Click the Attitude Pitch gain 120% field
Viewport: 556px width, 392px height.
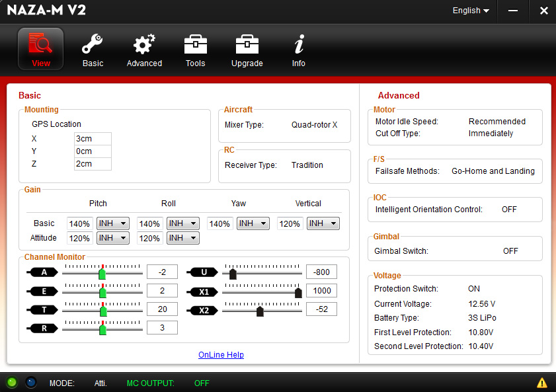(x=80, y=238)
